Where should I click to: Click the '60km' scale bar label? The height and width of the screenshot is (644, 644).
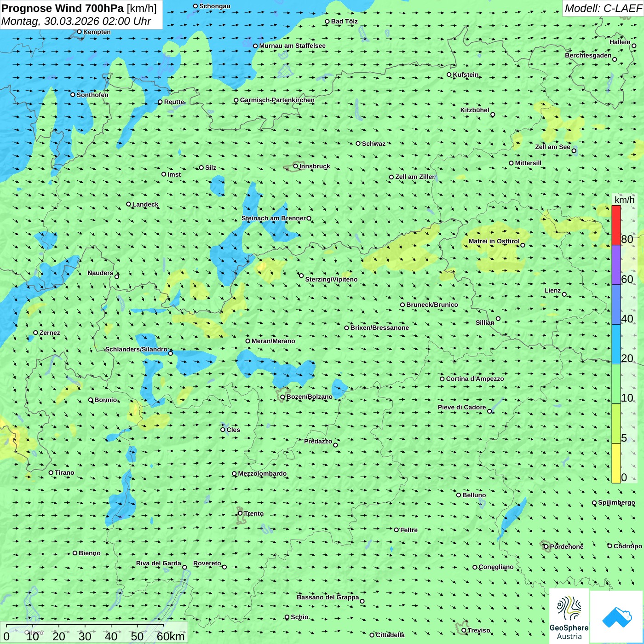[x=171, y=636]
